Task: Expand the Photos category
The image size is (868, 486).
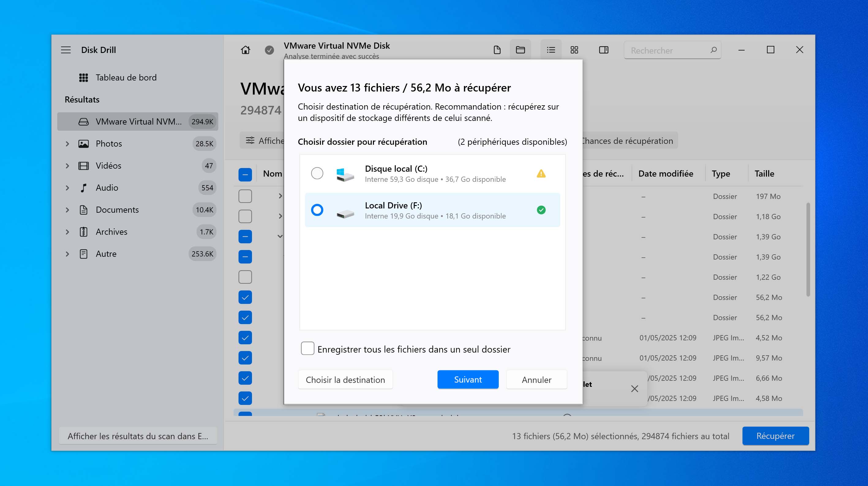Action: pyautogui.click(x=67, y=144)
